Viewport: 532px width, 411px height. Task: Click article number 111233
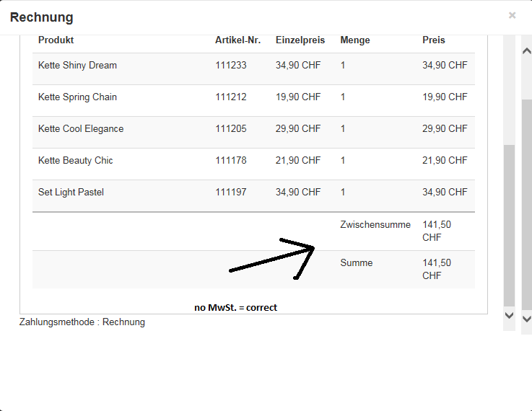pyautogui.click(x=231, y=66)
